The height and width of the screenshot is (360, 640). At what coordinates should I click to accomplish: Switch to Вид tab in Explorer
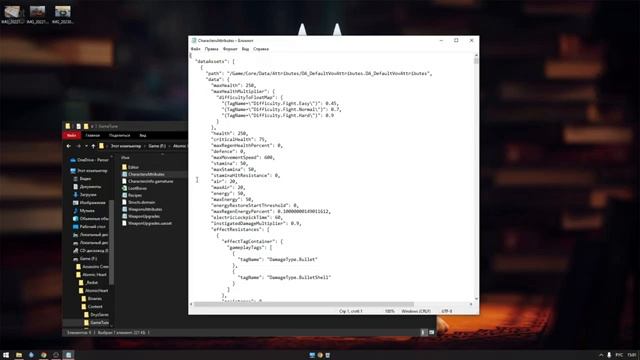click(x=143, y=136)
